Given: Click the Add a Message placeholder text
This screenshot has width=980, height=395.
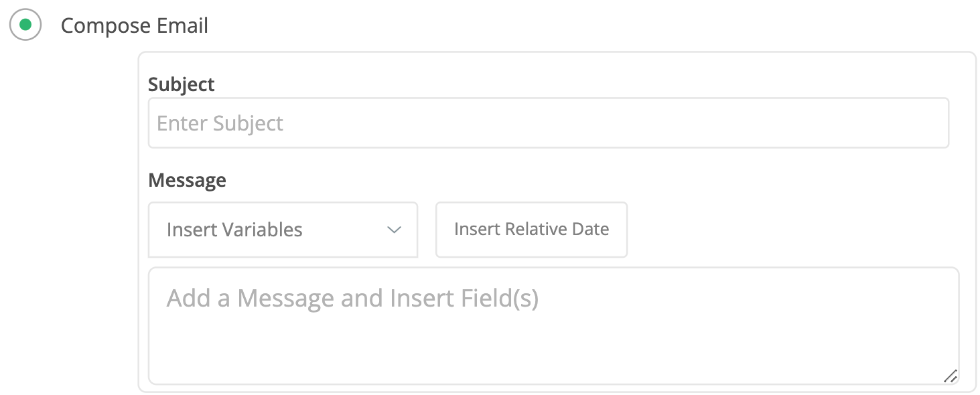Looking at the screenshot, I should [352, 298].
